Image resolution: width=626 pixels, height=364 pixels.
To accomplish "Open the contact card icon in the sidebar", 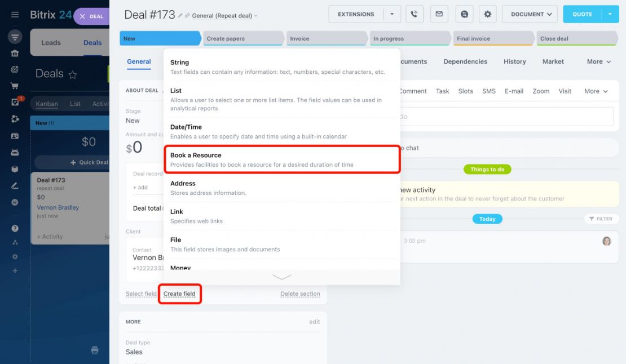I will point(15,136).
